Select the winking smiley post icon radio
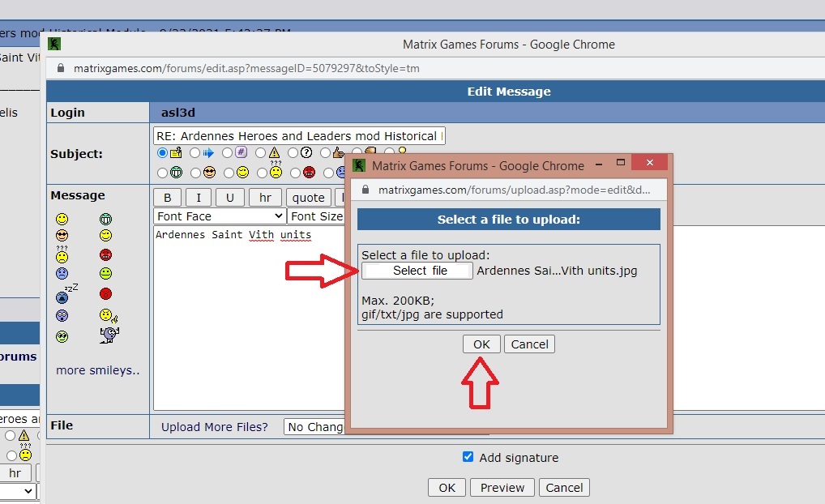Viewport: 825px width, 504px height. click(x=229, y=173)
